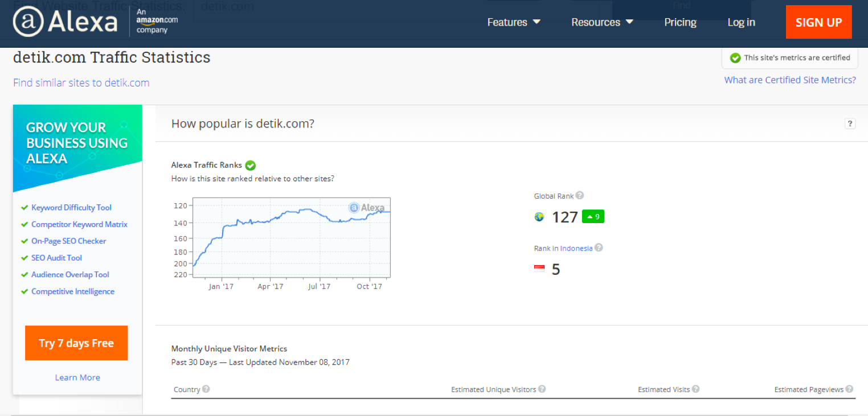868x416 pixels.
Task: Click the detik.com Traffic Statistics heading
Action: click(112, 57)
